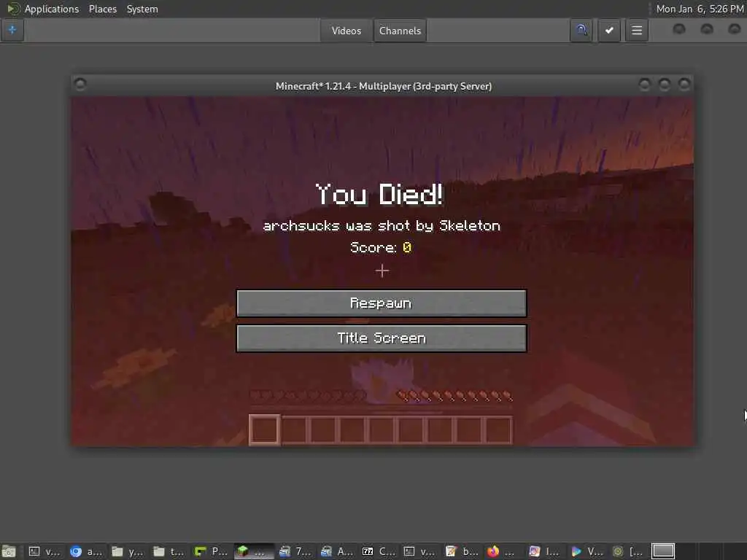
Task: Open the System menu
Action: 142,9
